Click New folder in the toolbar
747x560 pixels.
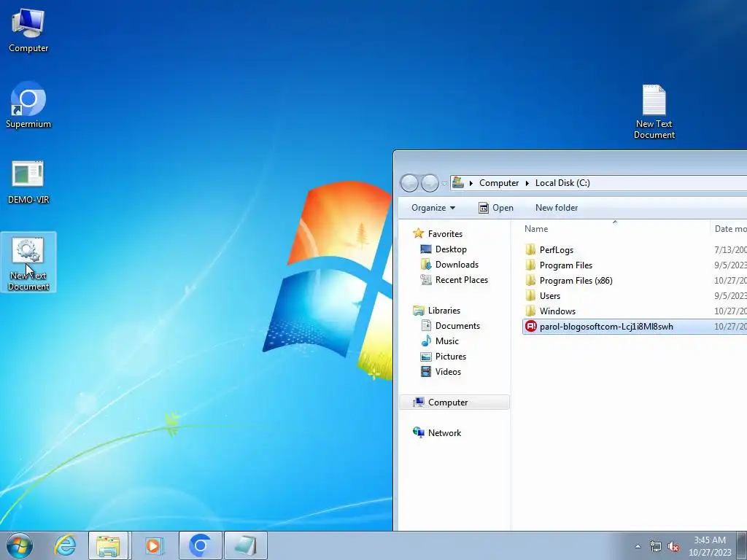557,208
